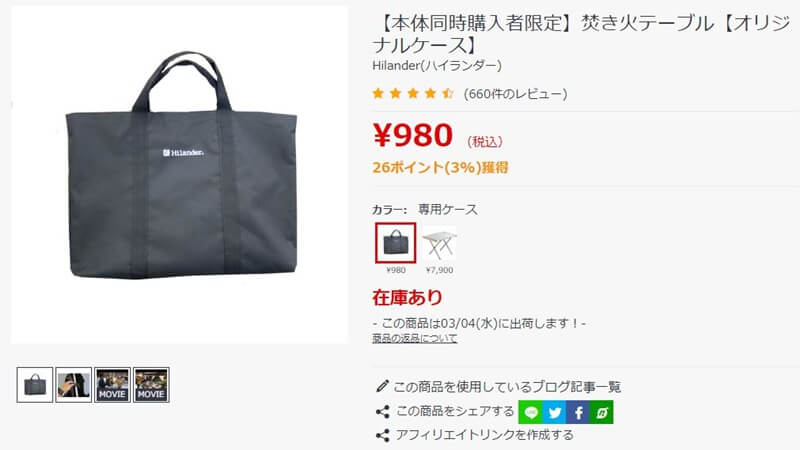
Task: Select the table option priced ¥7,900
Action: tap(439, 243)
